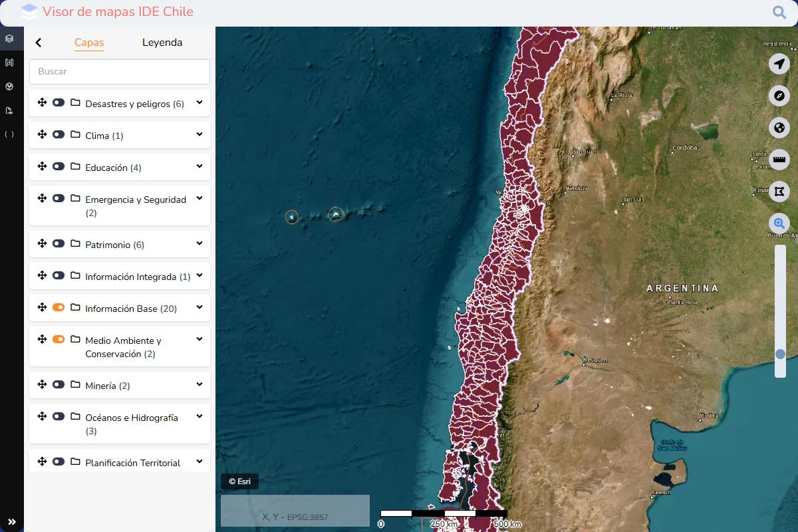Expand Desastres y peligros chevron
Image resolution: width=798 pixels, height=532 pixels.
click(x=199, y=102)
